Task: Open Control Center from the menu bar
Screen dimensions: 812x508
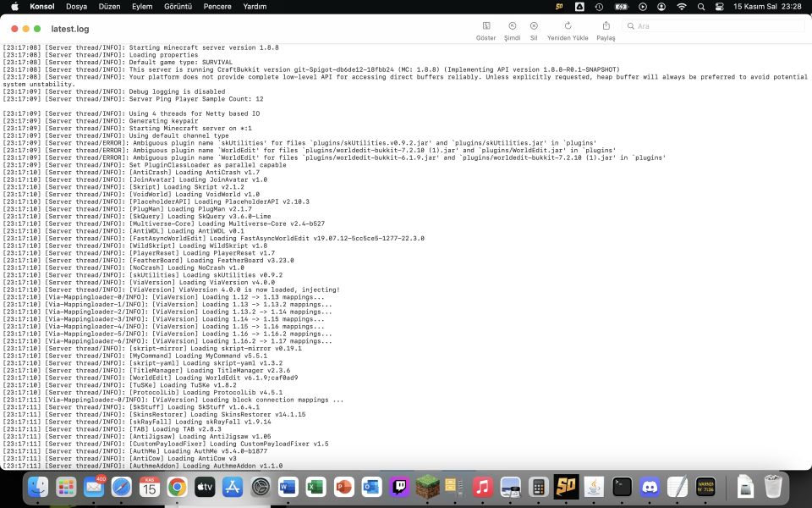Action: 719,7
